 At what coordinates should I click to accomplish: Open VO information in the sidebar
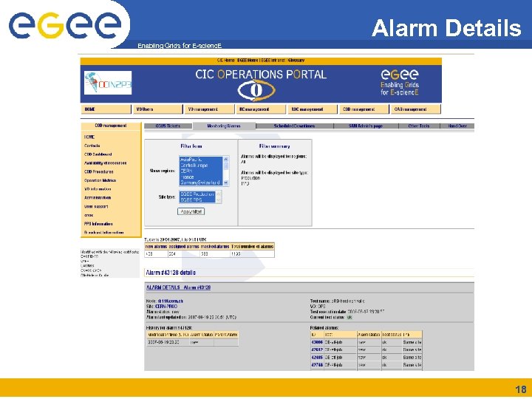(x=98, y=189)
